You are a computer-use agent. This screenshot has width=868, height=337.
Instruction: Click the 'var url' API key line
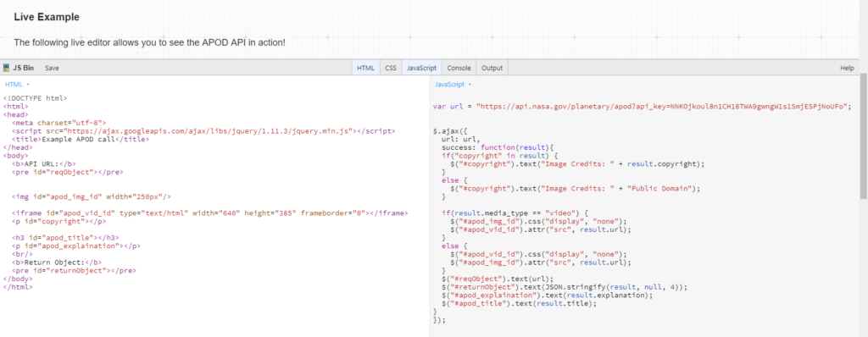[643, 106]
